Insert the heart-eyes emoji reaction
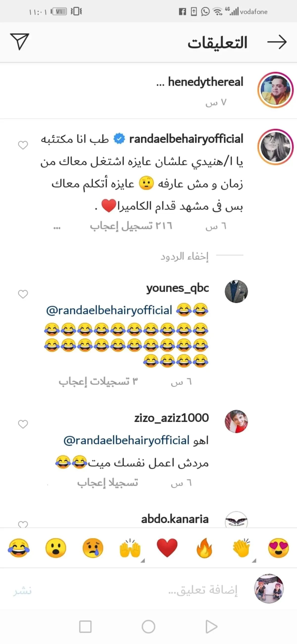The image size is (297, 644). (x=278, y=548)
